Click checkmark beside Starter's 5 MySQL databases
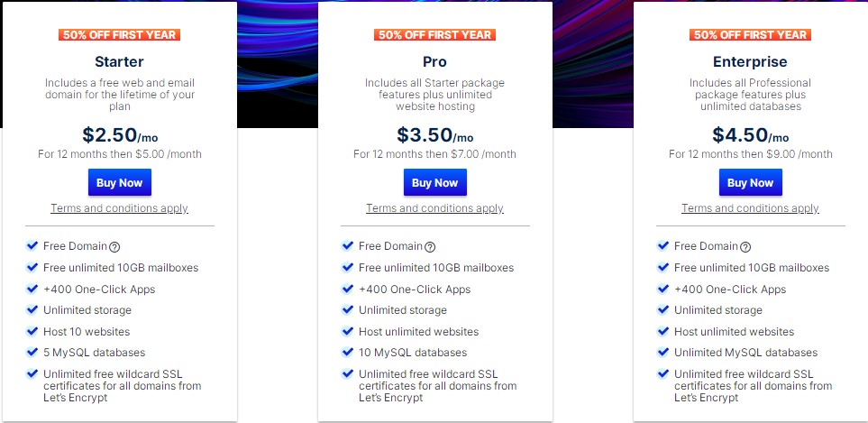The width and height of the screenshot is (868, 423). pyautogui.click(x=32, y=352)
